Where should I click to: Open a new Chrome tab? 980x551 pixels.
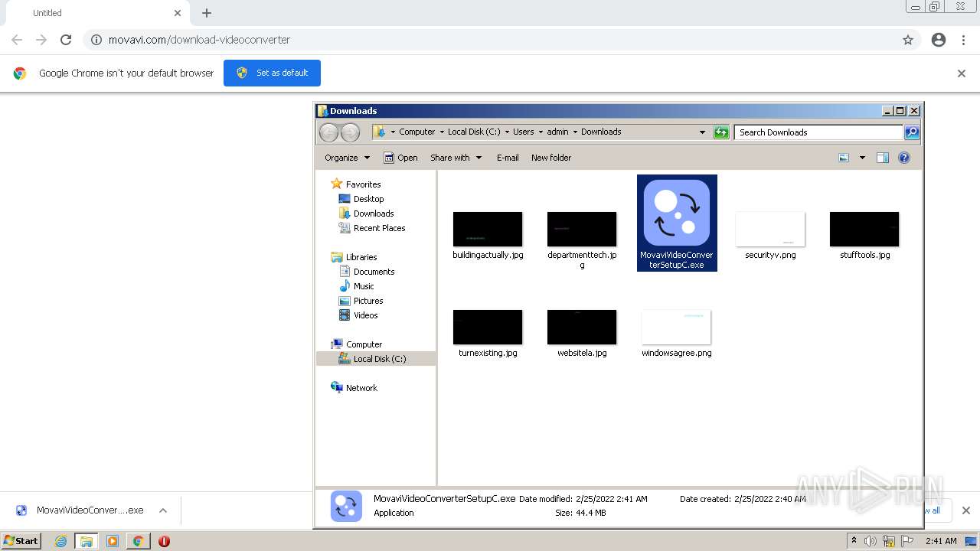[x=207, y=13]
